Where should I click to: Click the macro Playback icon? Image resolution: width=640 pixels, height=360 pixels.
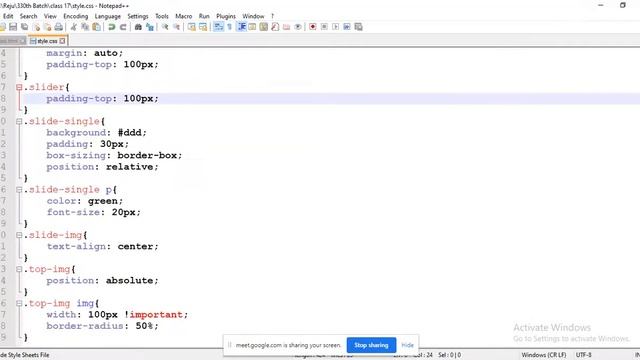(x=336, y=27)
